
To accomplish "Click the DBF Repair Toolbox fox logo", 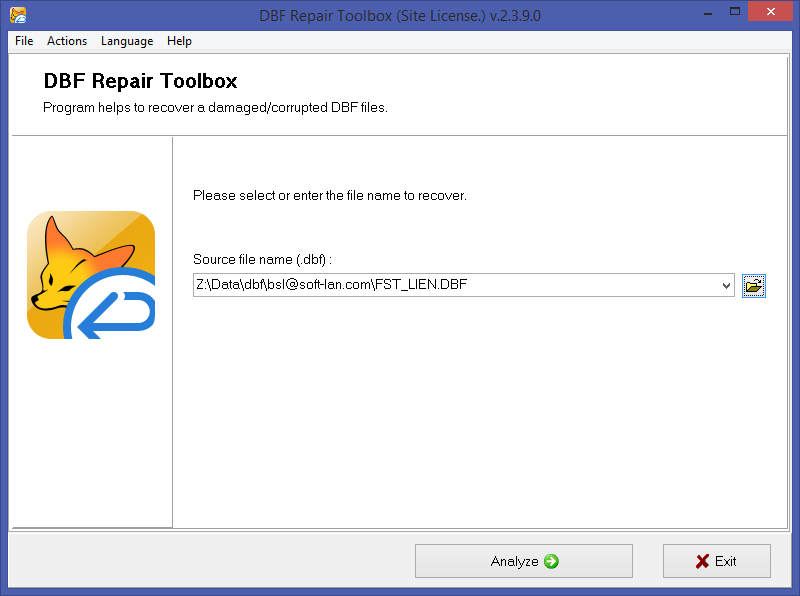I will pos(91,275).
